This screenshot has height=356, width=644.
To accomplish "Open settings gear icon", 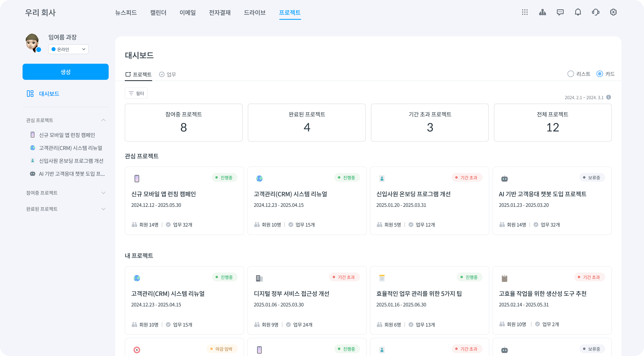I will [x=613, y=12].
